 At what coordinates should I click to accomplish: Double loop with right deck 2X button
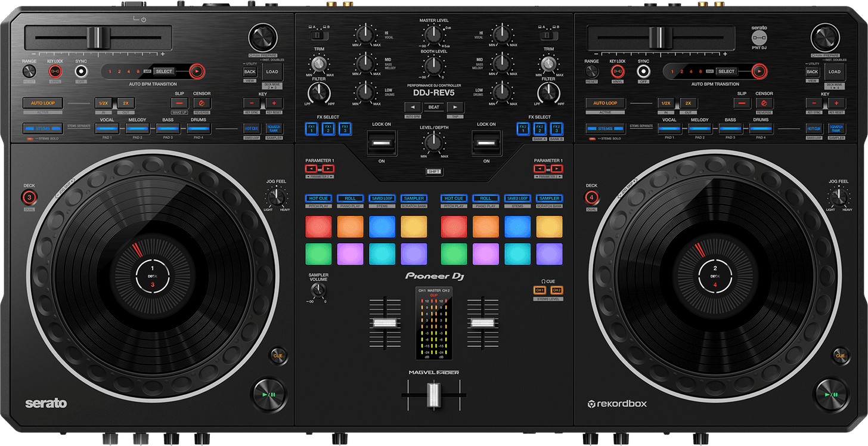pyautogui.click(x=688, y=103)
